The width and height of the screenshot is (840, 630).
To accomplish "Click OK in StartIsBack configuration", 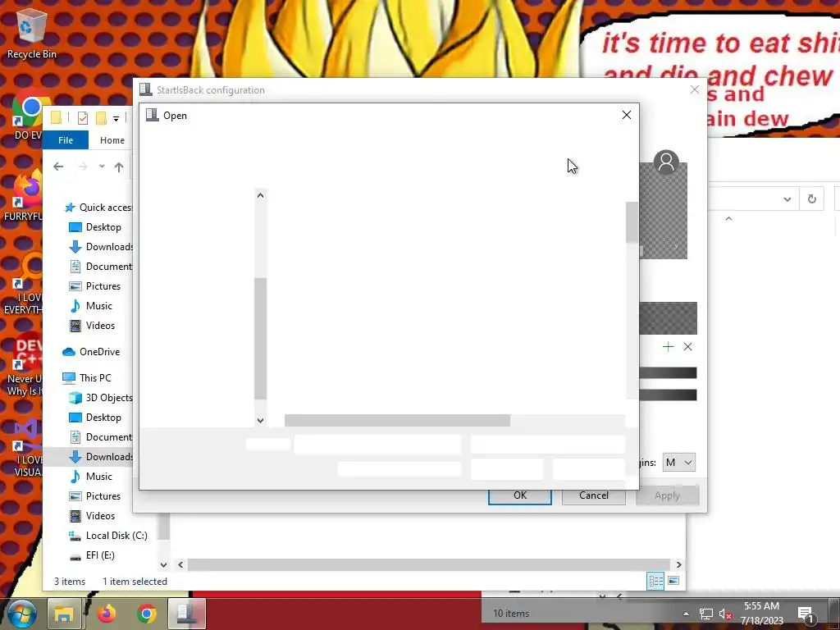I will click(519, 495).
